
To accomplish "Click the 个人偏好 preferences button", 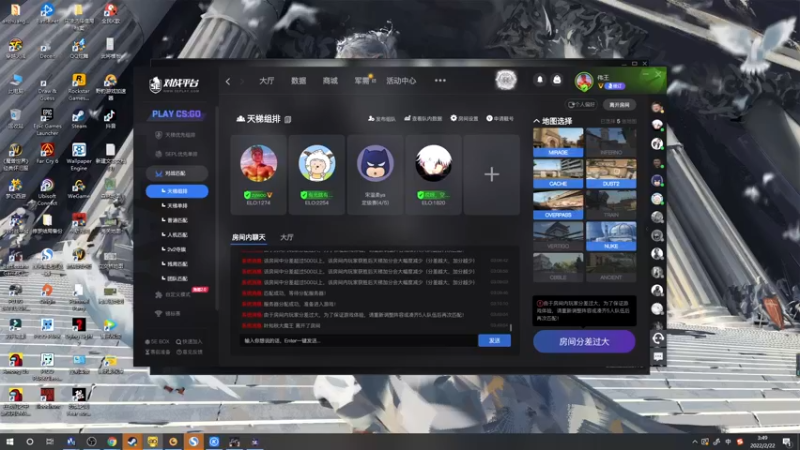I will tap(582, 105).
